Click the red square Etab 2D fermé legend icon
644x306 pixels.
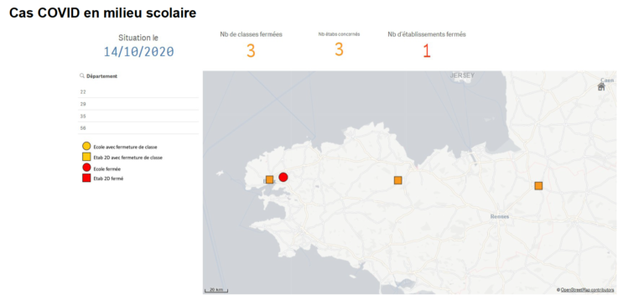86,179
